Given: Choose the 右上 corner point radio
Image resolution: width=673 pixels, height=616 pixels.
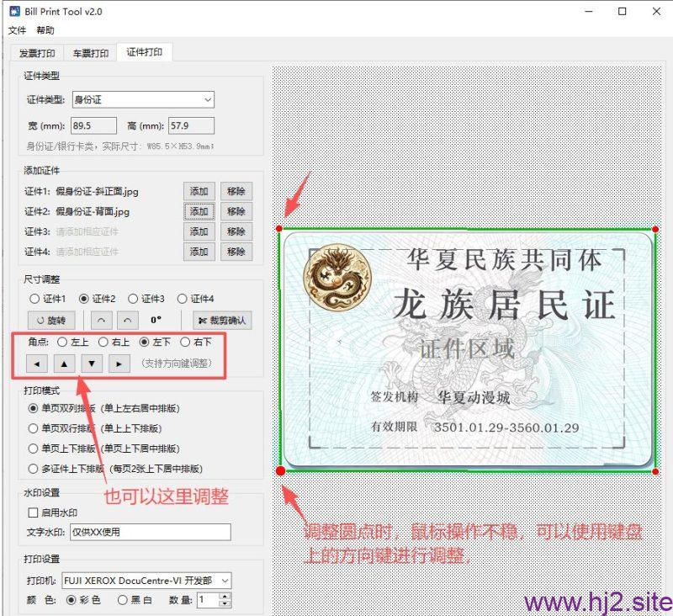Looking at the screenshot, I should (x=103, y=343).
